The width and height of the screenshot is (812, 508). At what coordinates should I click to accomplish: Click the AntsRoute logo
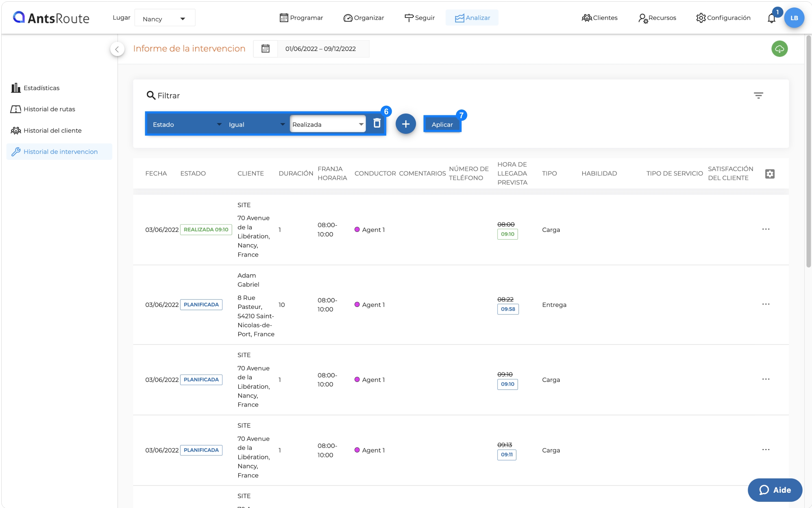[51, 18]
